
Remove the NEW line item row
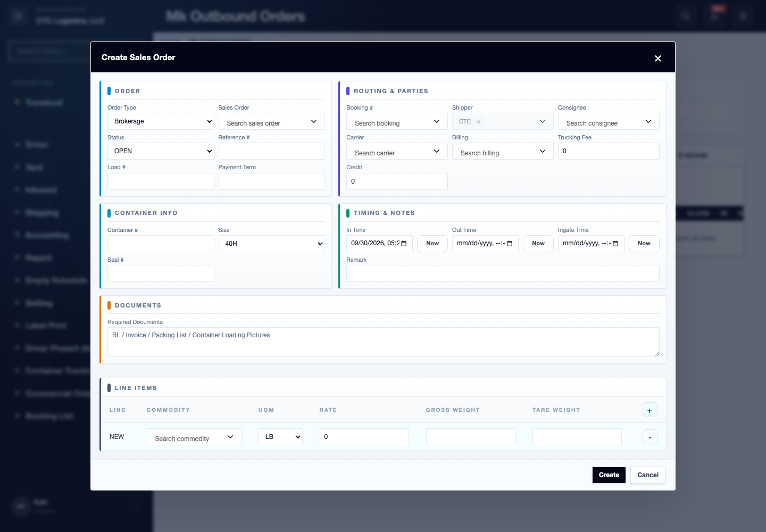point(650,437)
